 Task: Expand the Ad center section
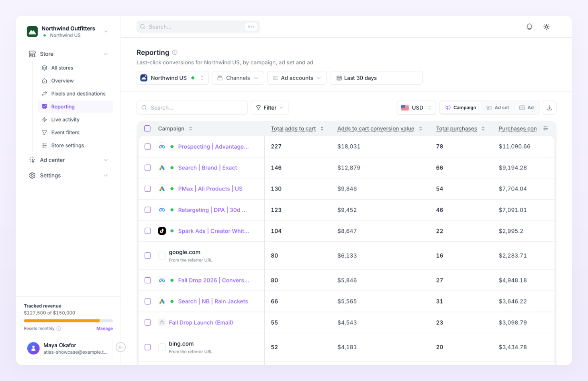click(68, 160)
